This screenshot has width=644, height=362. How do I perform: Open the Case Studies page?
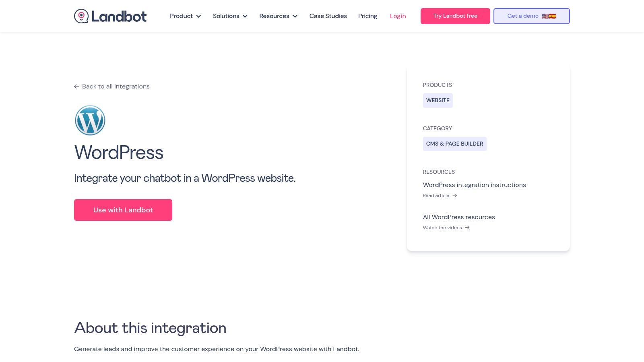[x=328, y=16]
